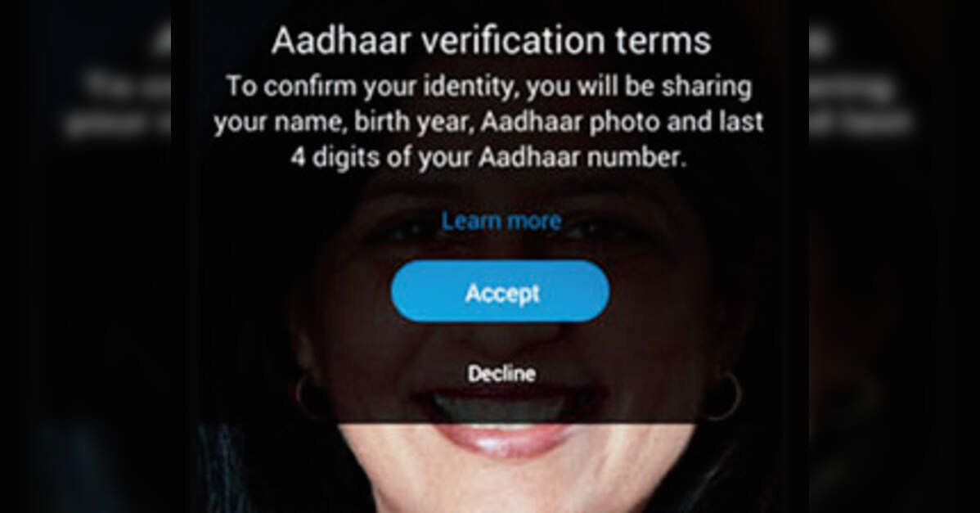This screenshot has width=980, height=513.
Task: Click the word 'Aadhaar' in the heading
Action: (341, 41)
